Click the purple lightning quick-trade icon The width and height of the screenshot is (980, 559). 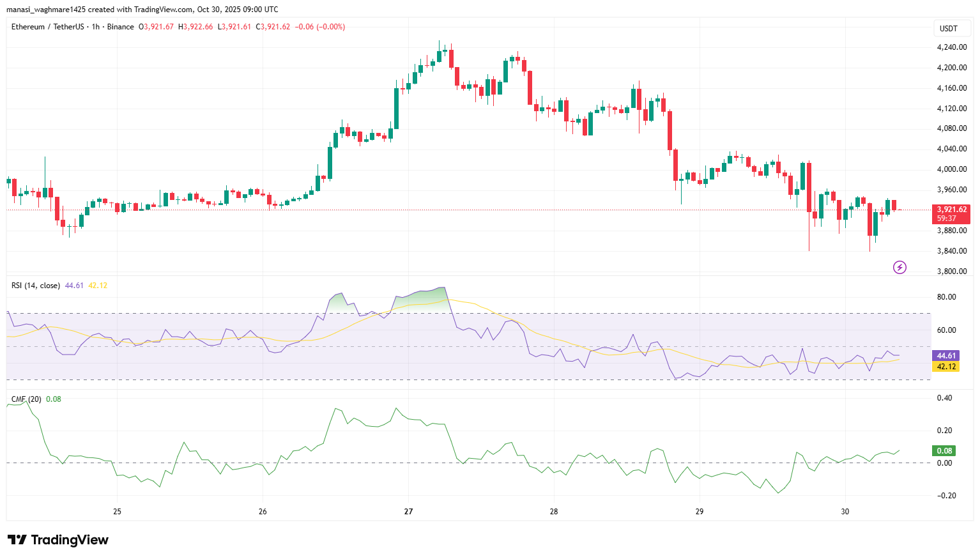[900, 267]
